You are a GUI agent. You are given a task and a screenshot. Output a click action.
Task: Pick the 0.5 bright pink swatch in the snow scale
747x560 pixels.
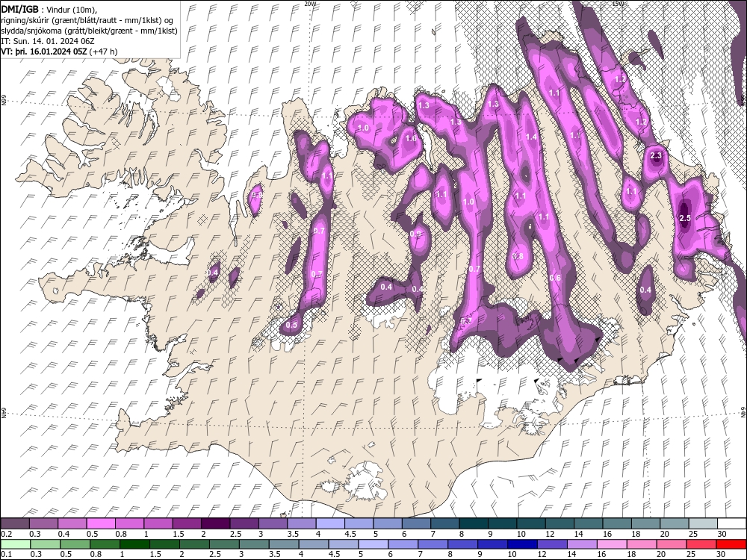pos(101,524)
